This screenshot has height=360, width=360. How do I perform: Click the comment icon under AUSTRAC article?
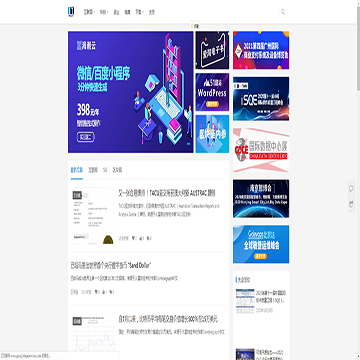tap(149, 238)
